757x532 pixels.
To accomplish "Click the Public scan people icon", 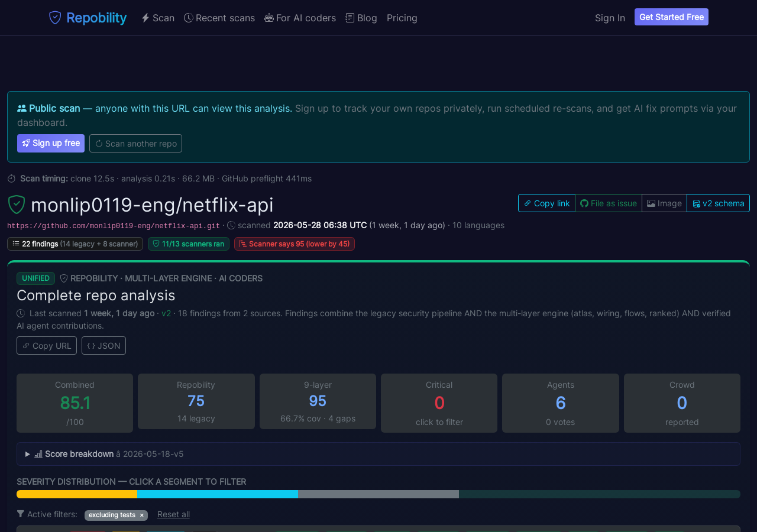I will click(22, 108).
